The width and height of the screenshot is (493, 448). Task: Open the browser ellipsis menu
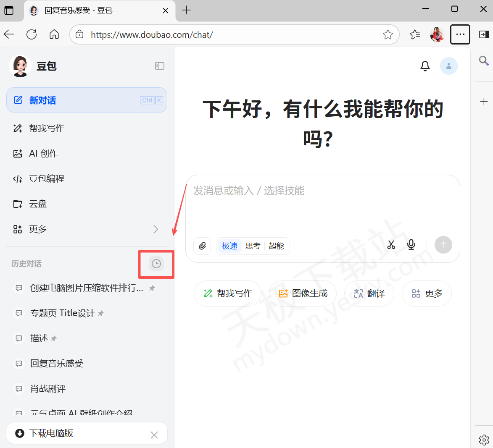[460, 34]
